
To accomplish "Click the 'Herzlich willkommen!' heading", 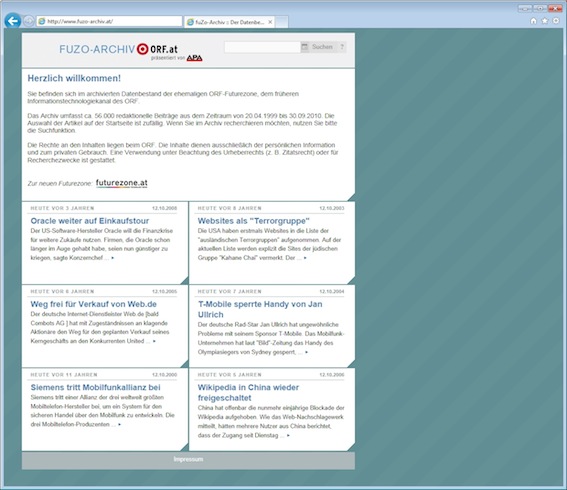I will 74,78.
